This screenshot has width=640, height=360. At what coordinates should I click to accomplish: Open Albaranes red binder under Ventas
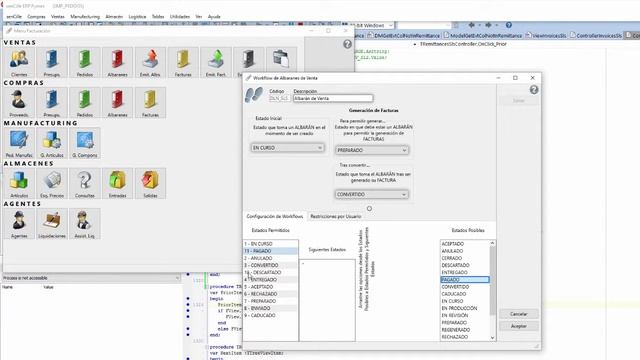pos(118,62)
